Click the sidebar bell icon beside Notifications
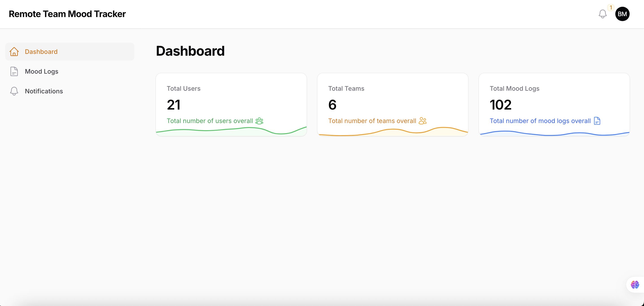This screenshot has width=644, height=306. (14, 91)
